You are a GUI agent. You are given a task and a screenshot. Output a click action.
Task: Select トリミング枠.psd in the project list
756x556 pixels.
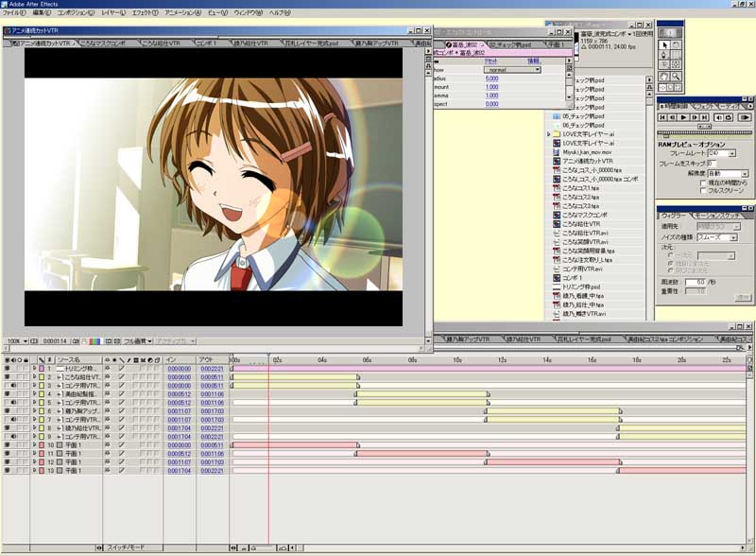coord(581,287)
